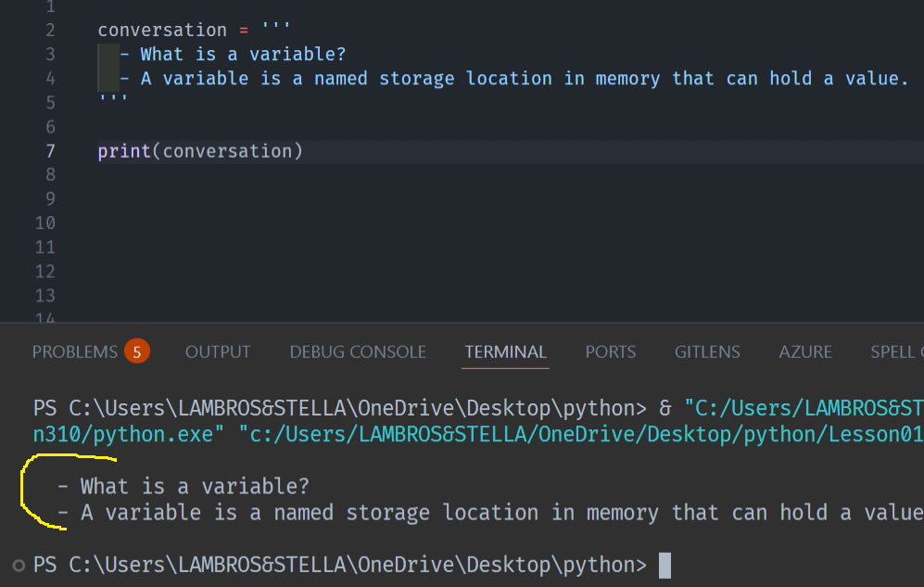Switch to the OUTPUT tab
The height and width of the screenshot is (587, 924).
(218, 351)
